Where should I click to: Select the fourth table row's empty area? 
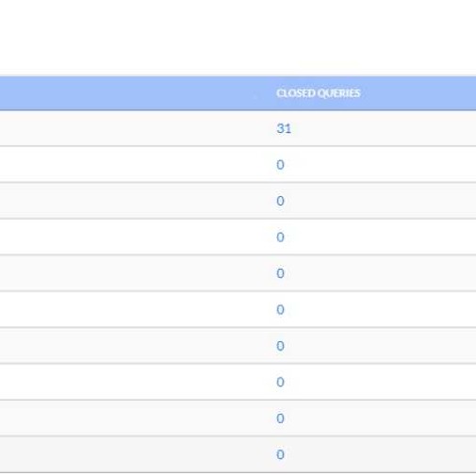coord(238,237)
